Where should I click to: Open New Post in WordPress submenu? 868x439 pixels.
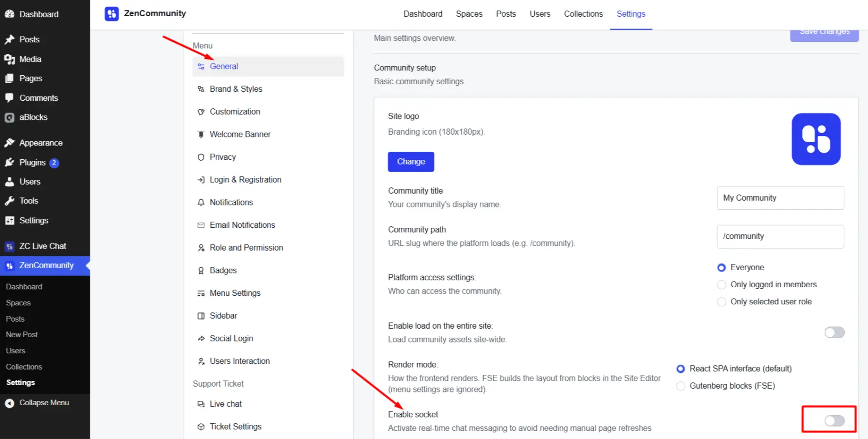(x=22, y=334)
